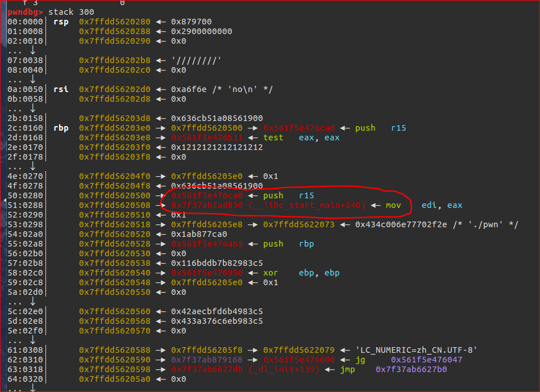Select the rsi register label
540x392 pixels.
61,89
